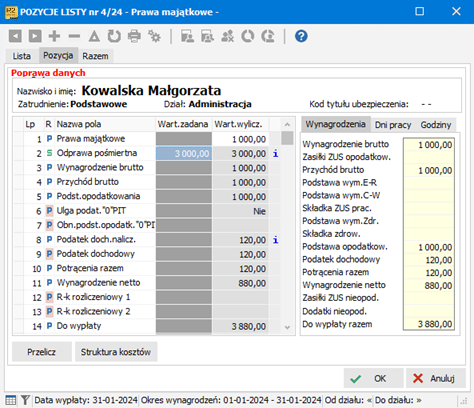Viewport: 474px width, 408px height.
Task: Click 'Do działu: »' in the status bar
Action: coord(398,400)
